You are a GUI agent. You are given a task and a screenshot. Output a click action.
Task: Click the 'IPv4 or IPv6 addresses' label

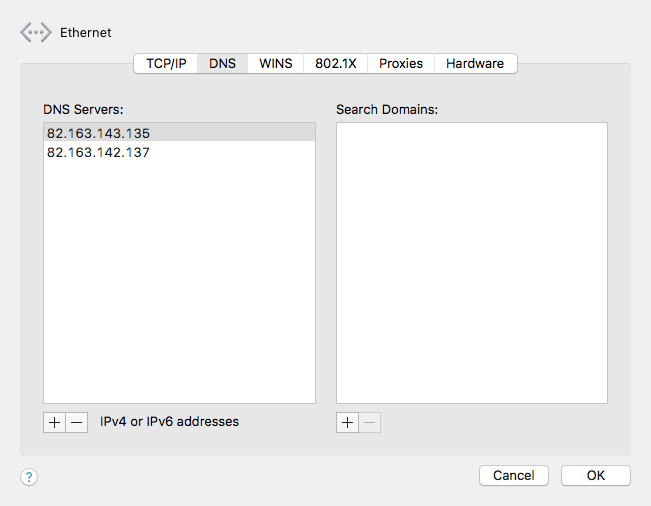coord(169,422)
